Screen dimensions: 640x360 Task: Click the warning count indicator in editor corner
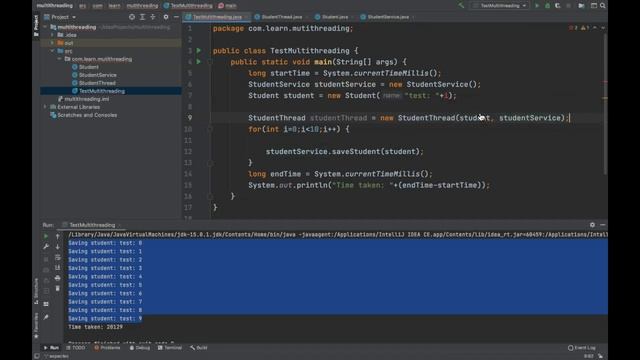tap(584, 28)
